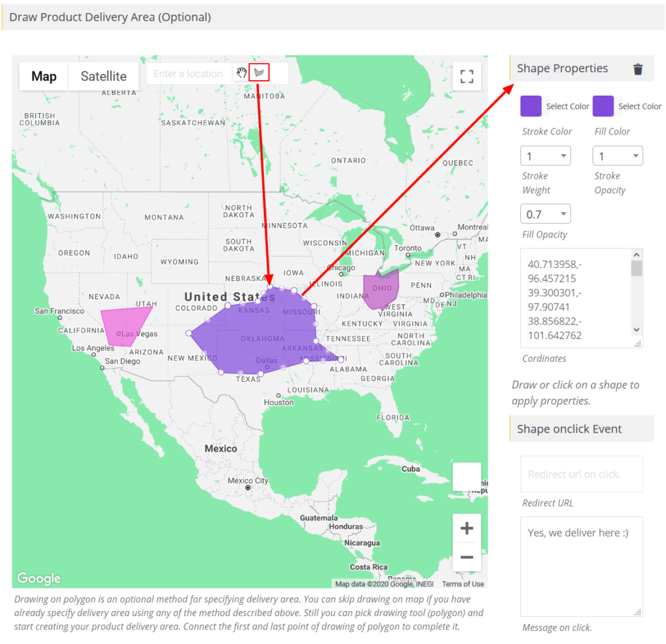Image resolution: width=666 pixels, height=644 pixels.
Task: Click the Fill Color swatch
Action: click(603, 106)
